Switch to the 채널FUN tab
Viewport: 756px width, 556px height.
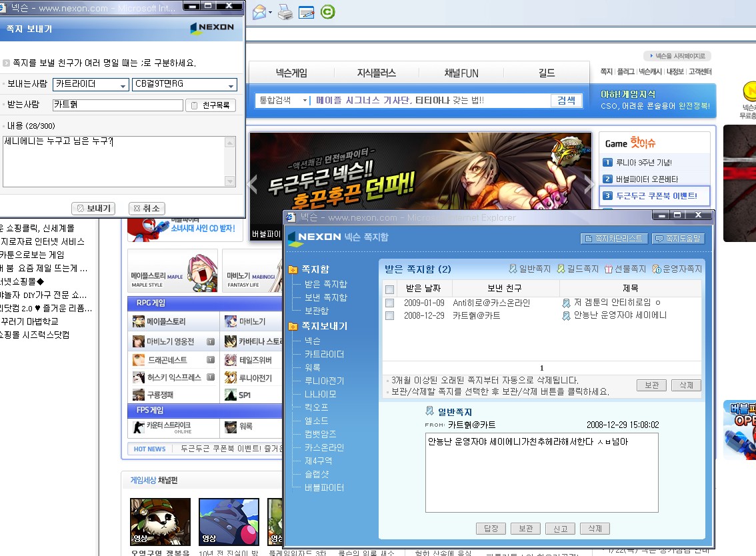pyautogui.click(x=461, y=73)
